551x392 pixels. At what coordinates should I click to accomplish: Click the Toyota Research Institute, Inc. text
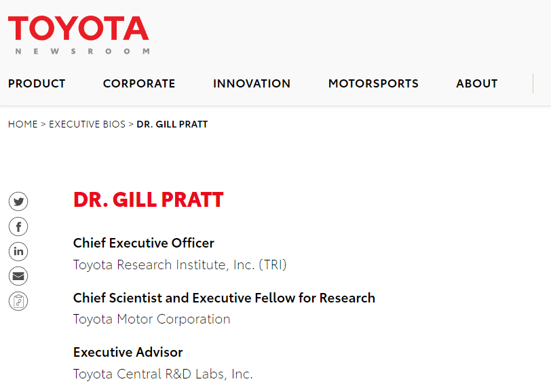[x=180, y=264]
